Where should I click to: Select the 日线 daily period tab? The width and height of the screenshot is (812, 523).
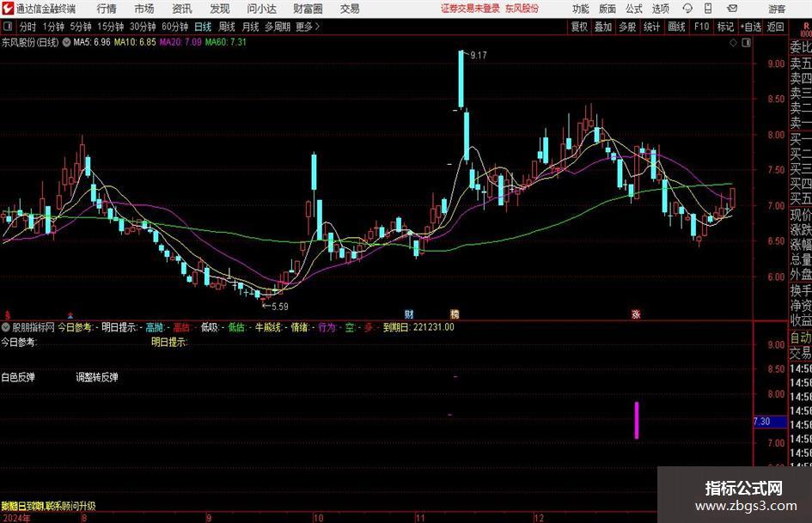(x=203, y=27)
